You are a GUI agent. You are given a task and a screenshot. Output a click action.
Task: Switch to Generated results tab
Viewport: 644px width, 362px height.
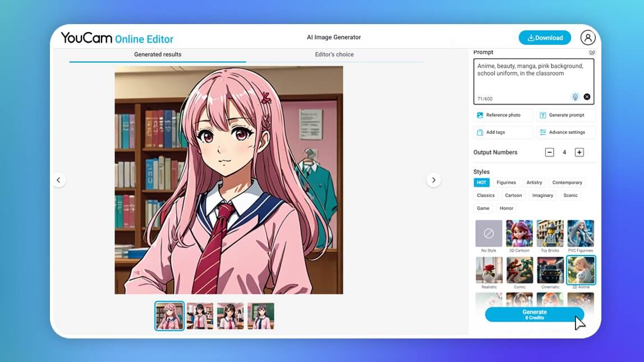point(158,54)
